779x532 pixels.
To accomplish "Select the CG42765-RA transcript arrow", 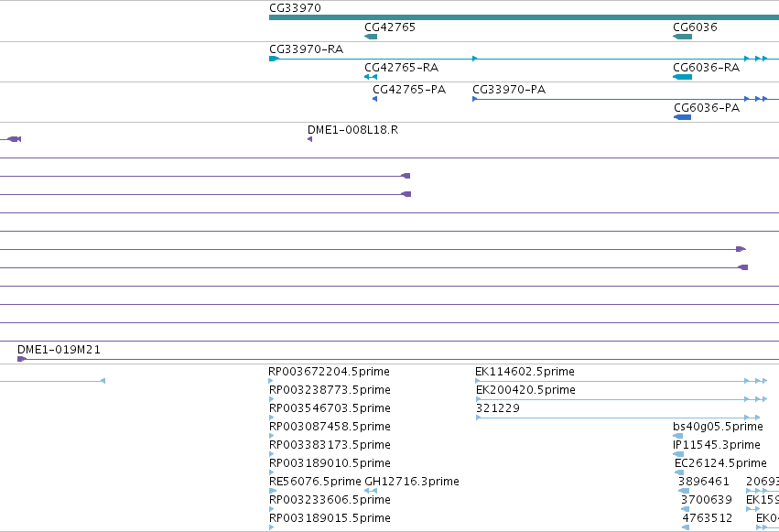I will [x=371, y=77].
